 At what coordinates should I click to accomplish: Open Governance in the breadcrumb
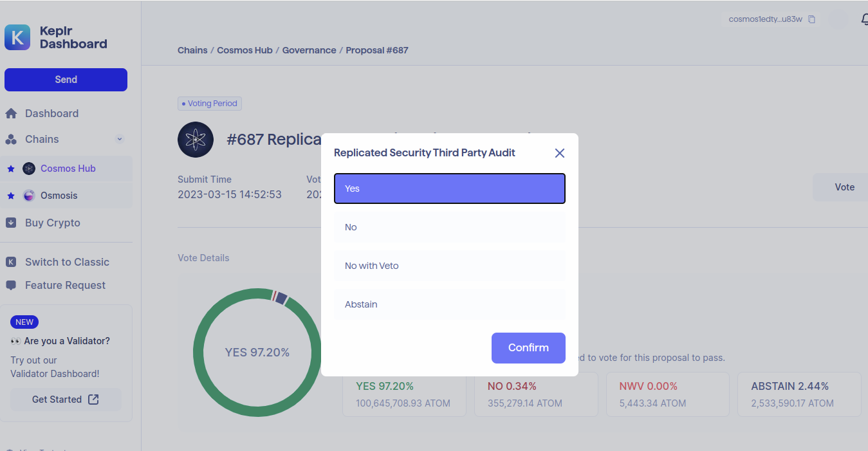[309, 50]
